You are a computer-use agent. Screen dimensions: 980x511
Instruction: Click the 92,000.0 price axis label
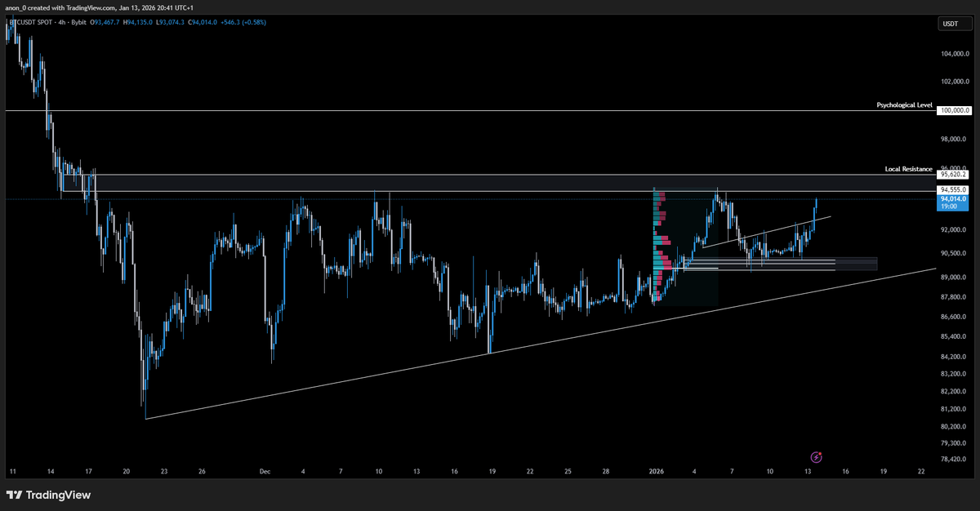point(954,231)
